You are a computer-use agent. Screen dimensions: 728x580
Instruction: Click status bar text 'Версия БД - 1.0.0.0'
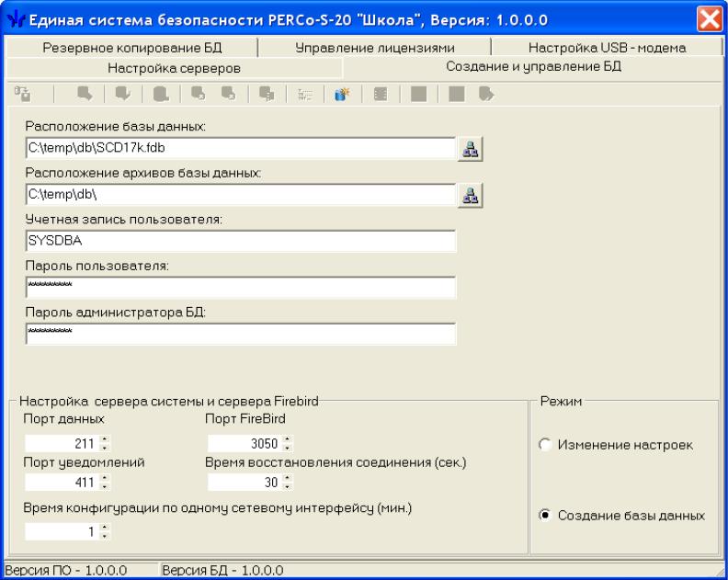click(x=222, y=570)
